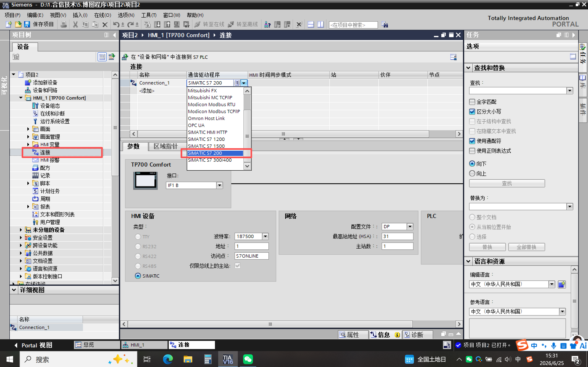Switch to Portal 视图
The height and width of the screenshot is (367, 588).
point(33,345)
